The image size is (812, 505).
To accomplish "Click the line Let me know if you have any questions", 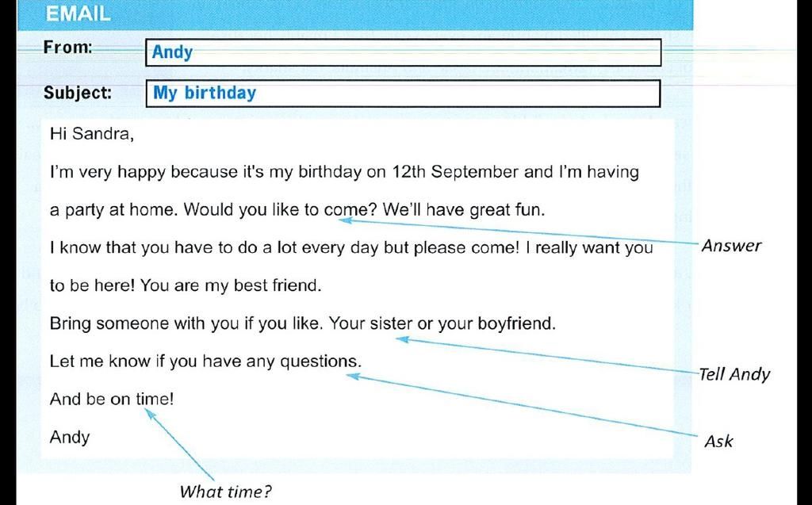I will (205, 362).
